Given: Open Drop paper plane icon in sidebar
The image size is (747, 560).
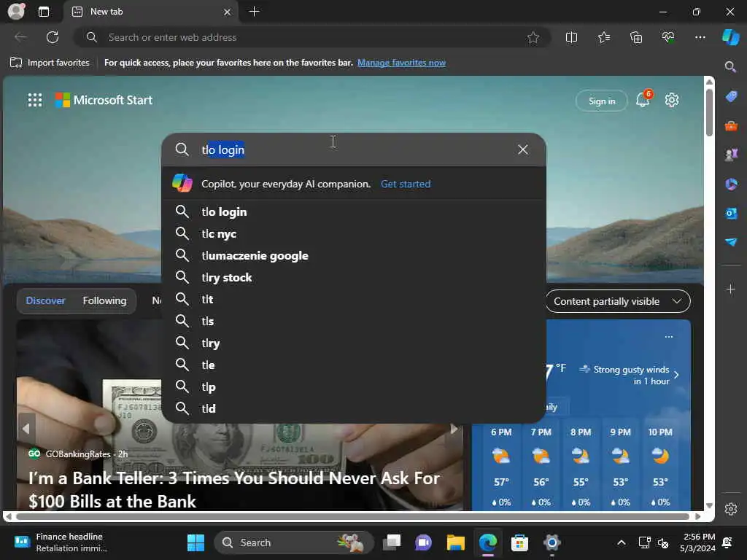Looking at the screenshot, I should [731, 242].
